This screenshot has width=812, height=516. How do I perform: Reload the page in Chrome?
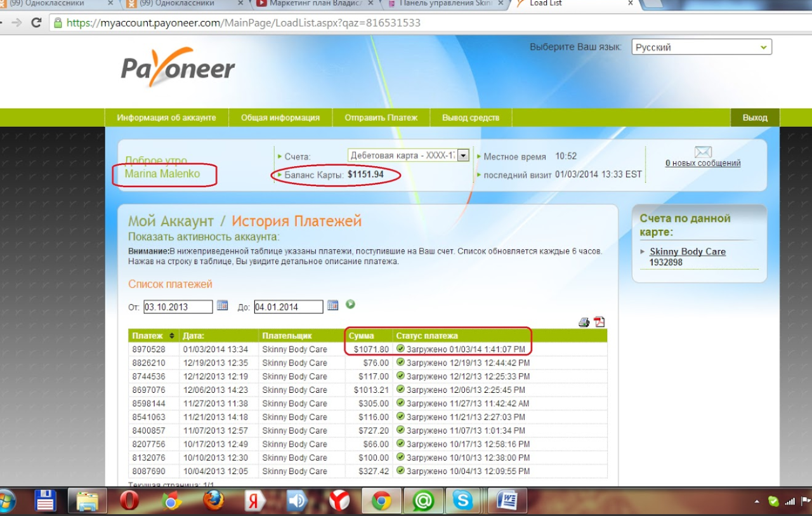click(x=36, y=23)
